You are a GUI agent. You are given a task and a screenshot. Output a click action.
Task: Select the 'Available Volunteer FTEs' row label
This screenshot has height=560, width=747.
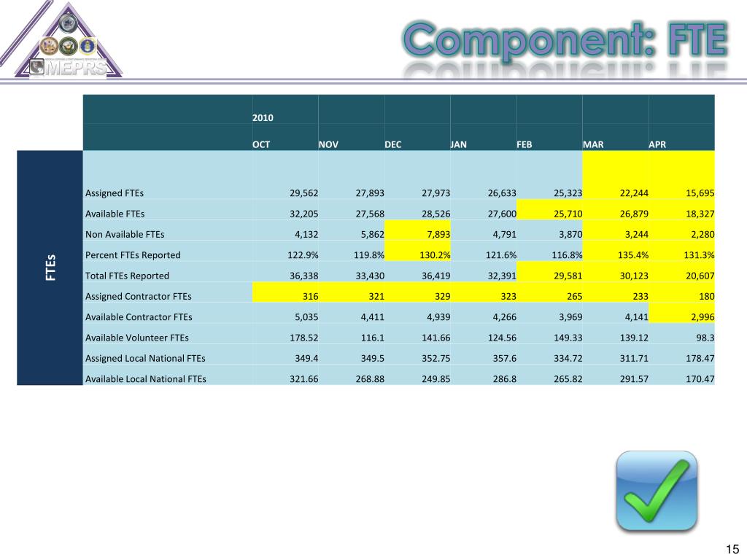136,338
